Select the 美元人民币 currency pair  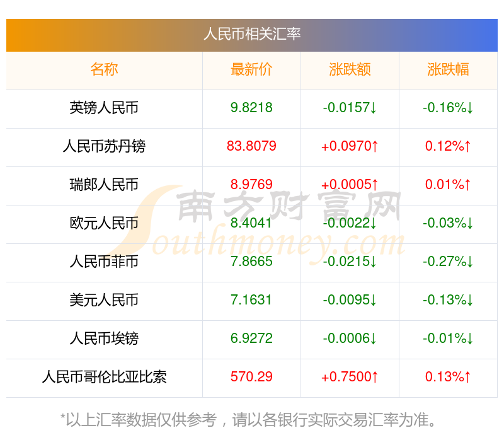[104, 300]
